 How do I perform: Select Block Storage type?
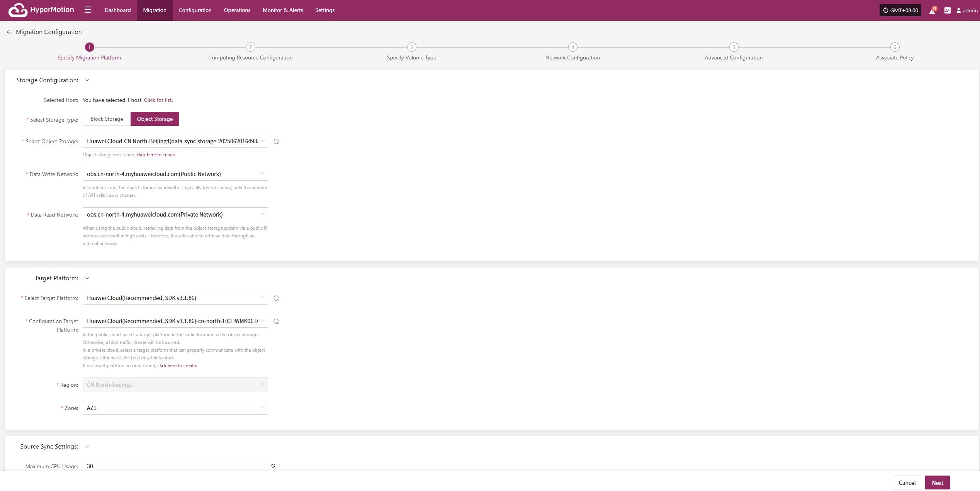(107, 119)
